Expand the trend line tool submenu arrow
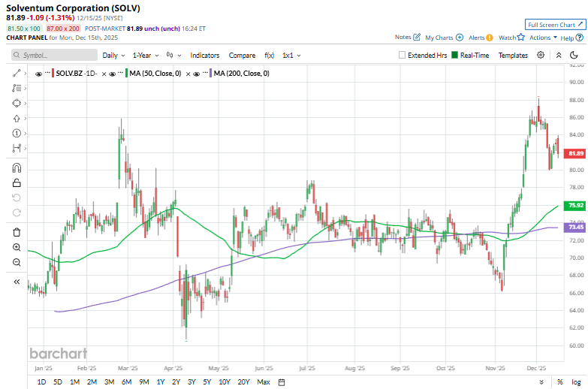The height and width of the screenshot is (389, 588). click(x=25, y=74)
